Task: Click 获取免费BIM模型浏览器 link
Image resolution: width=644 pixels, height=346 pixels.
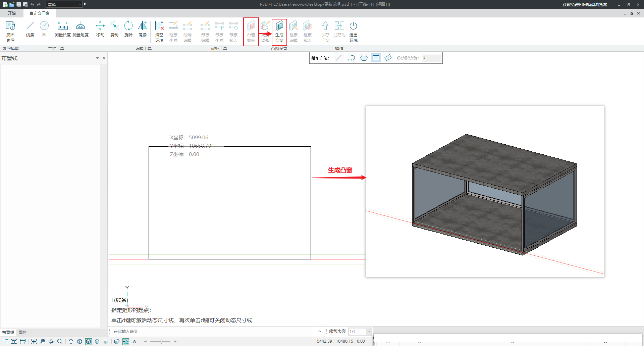Action: (585, 4)
